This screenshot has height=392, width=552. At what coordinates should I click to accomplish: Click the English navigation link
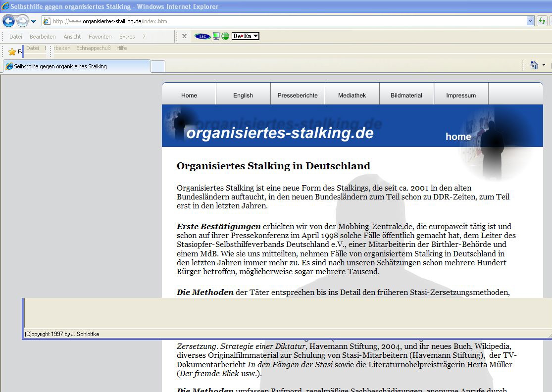243,95
